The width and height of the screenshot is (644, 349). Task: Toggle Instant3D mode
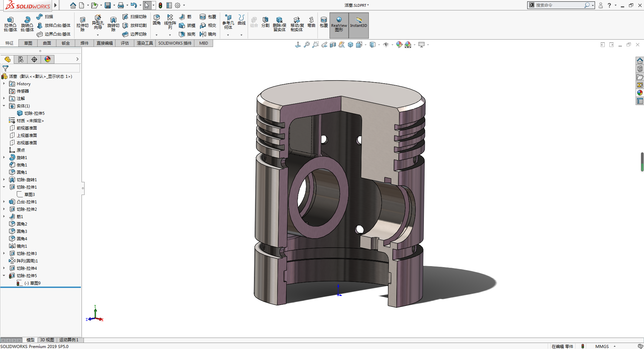click(359, 25)
